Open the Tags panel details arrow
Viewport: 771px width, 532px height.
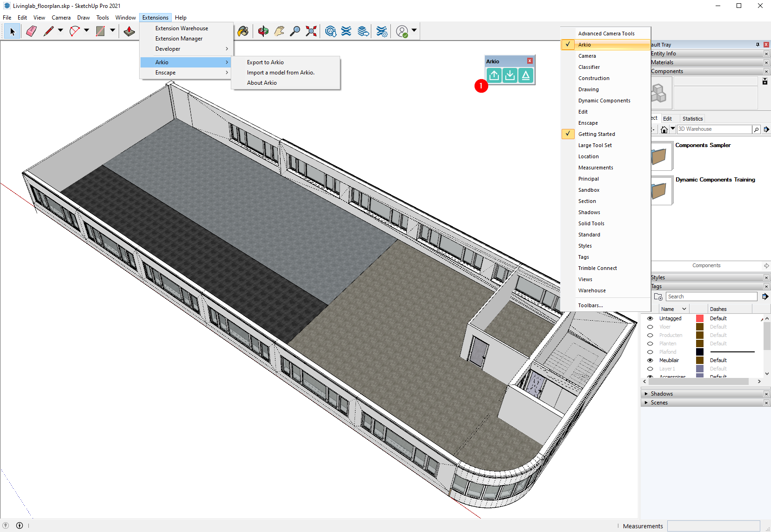pos(765,296)
